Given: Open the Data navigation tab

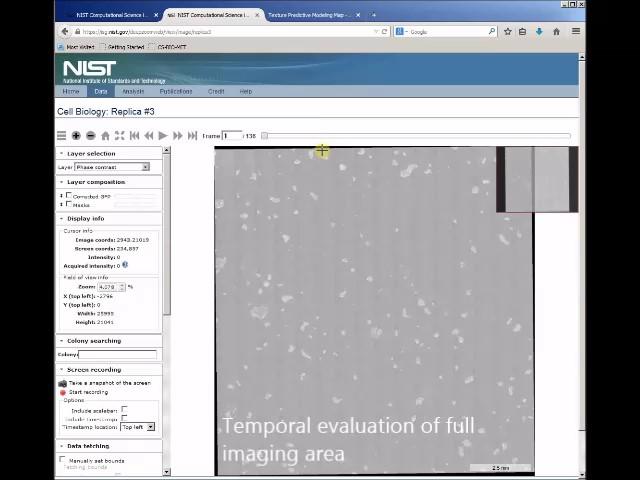Looking at the screenshot, I should [x=101, y=91].
